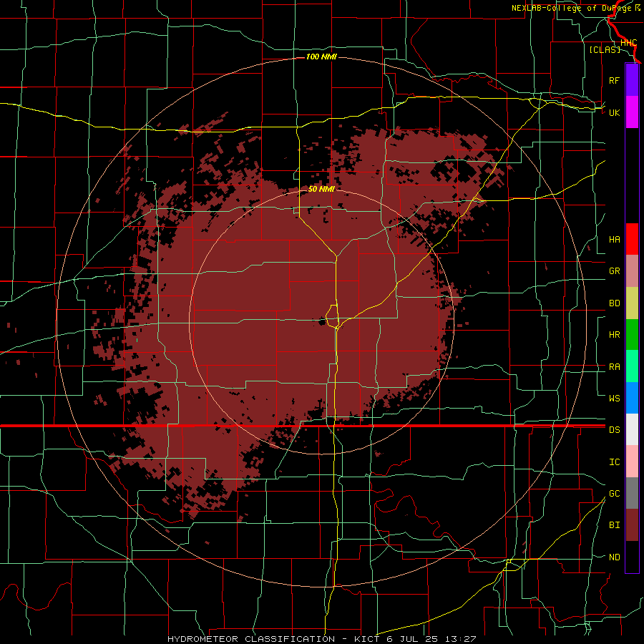Click the WS blue legend swatch
This screenshot has width=644, height=644.
tap(632, 398)
